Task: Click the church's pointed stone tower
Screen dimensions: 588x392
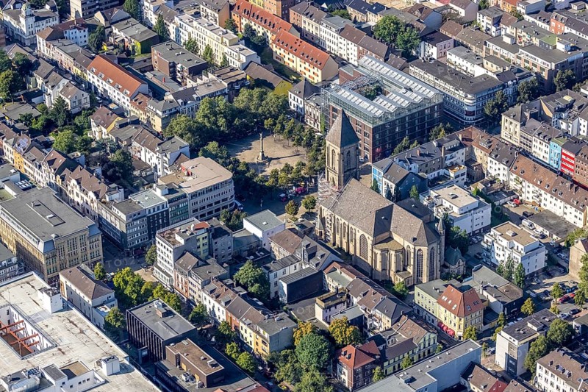Action: 341,149
